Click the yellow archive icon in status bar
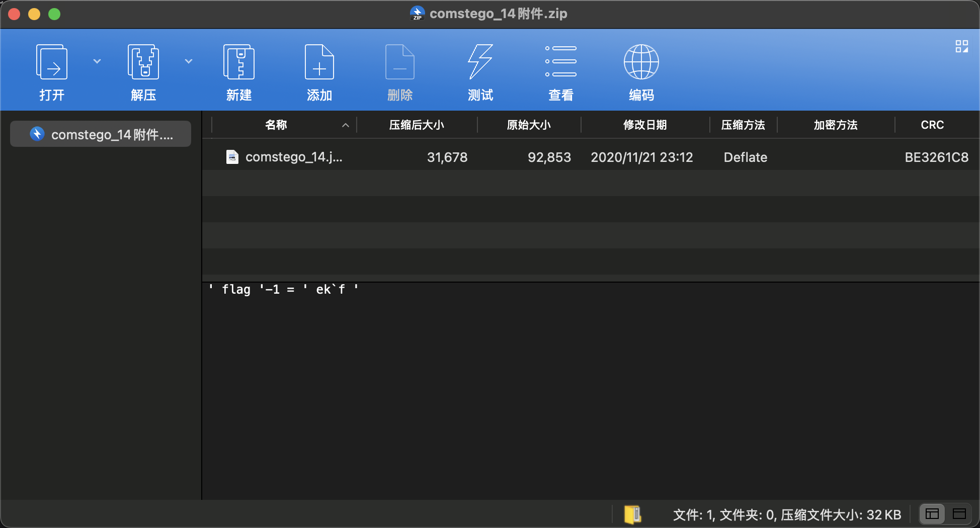This screenshot has height=528, width=980. 632,514
